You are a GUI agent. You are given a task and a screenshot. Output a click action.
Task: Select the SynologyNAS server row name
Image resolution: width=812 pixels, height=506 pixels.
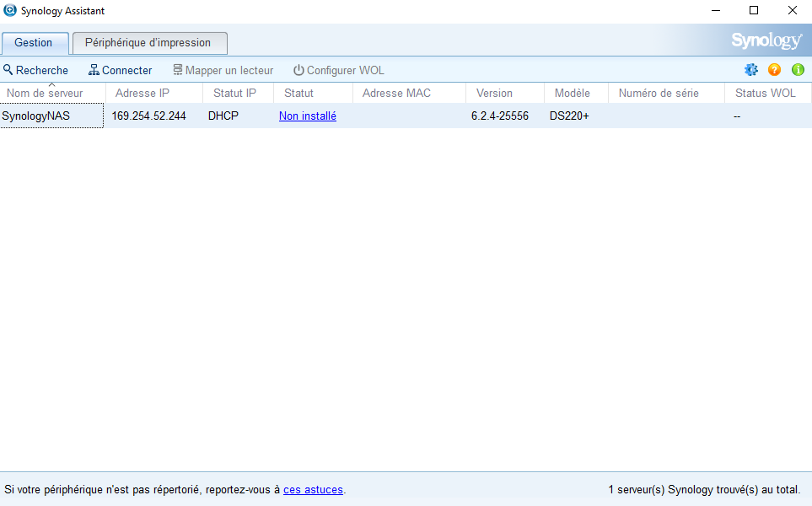click(x=35, y=116)
